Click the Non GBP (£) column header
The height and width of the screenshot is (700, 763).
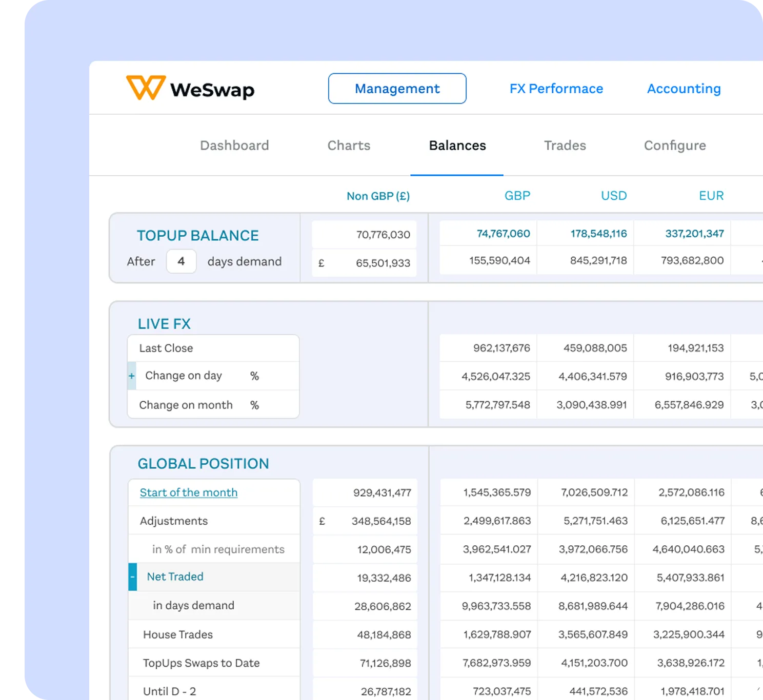click(x=378, y=196)
